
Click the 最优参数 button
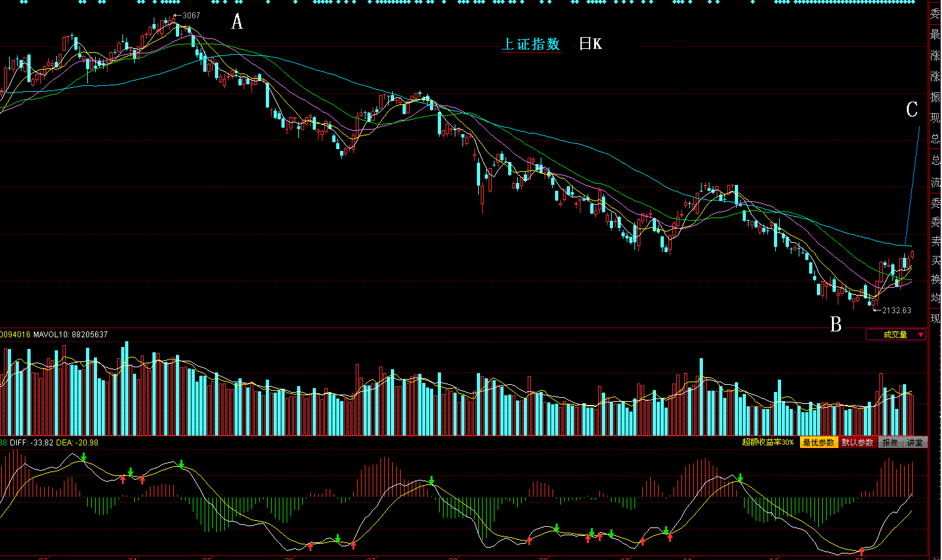point(818,442)
